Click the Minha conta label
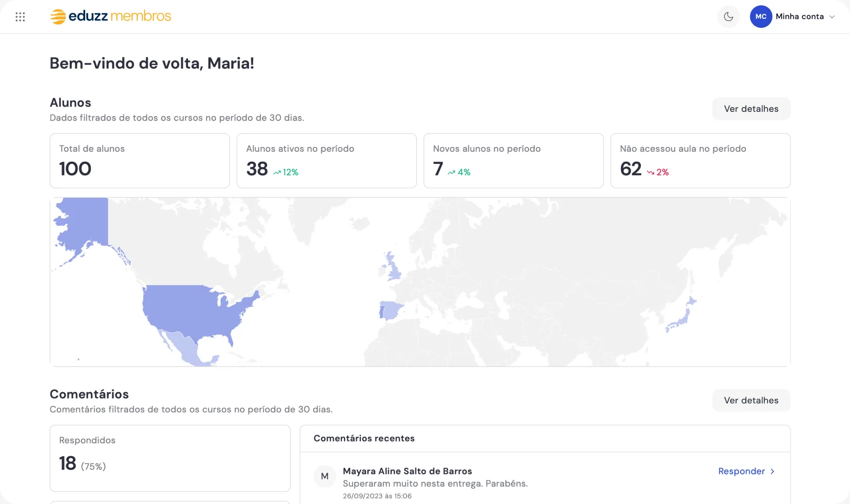The height and width of the screenshot is (504, 850). coord(800,17)
